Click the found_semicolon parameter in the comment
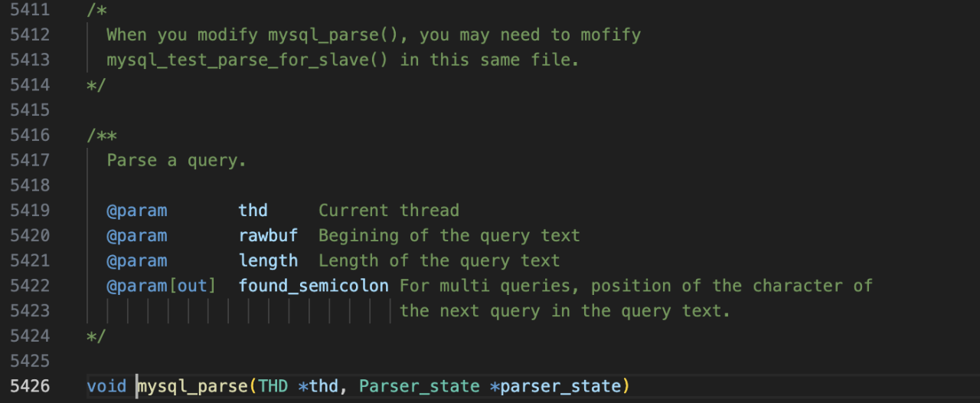980x403 pixels. point(313,286)
